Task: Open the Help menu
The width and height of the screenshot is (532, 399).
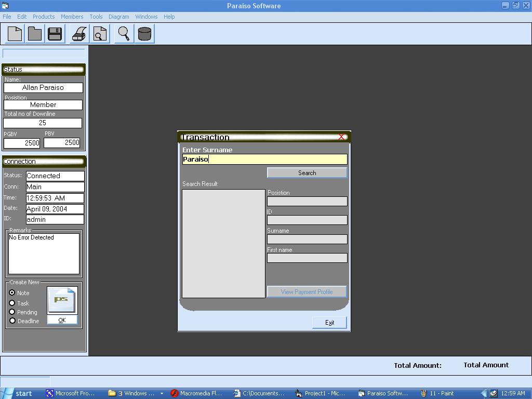Action: point(169,17)
